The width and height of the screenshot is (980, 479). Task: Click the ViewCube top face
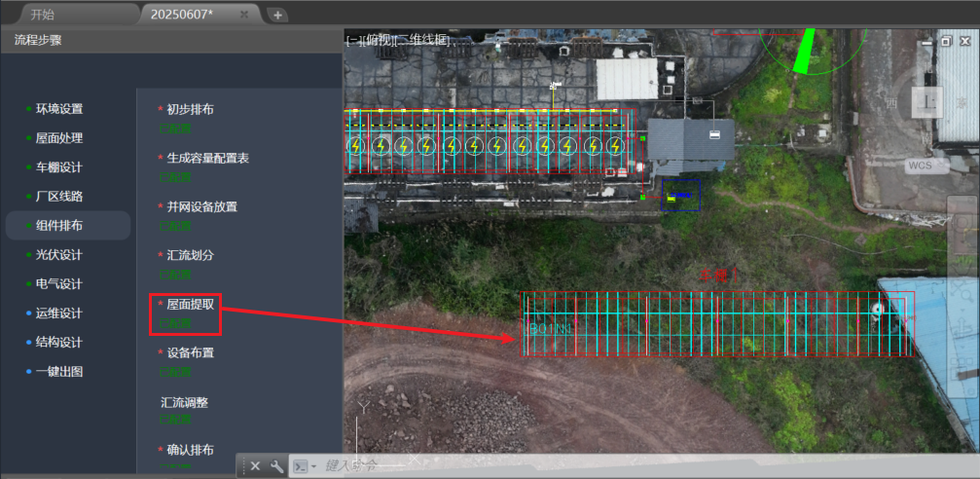tap(928, 101)
